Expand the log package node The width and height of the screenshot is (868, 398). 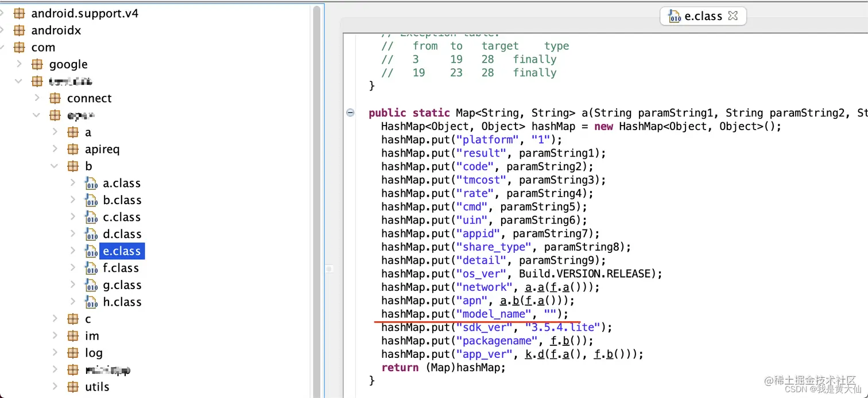tap(55, 353)
